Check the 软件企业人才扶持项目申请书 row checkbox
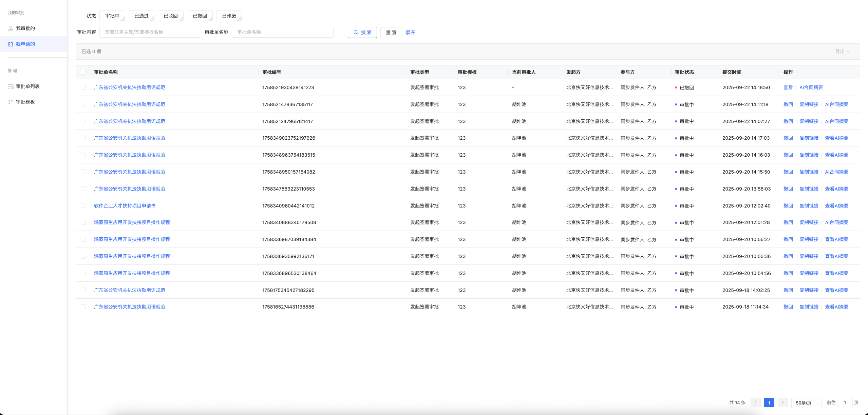 pos(83,205)
